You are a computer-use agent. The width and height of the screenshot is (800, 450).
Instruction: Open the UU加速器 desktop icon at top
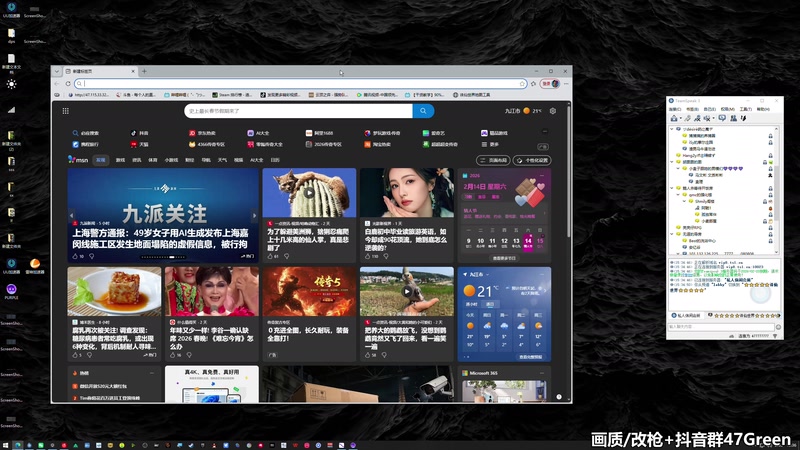pyautogui.click(x=11, y=8)
